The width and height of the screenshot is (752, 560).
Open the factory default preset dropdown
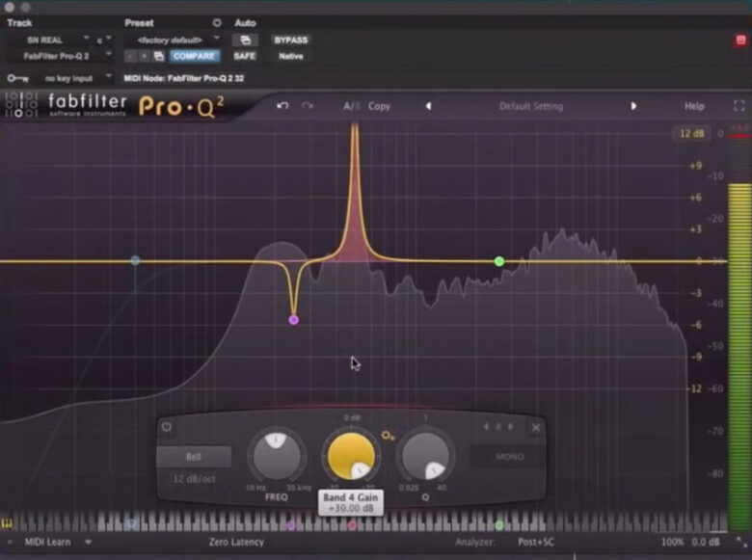[173, 40]
